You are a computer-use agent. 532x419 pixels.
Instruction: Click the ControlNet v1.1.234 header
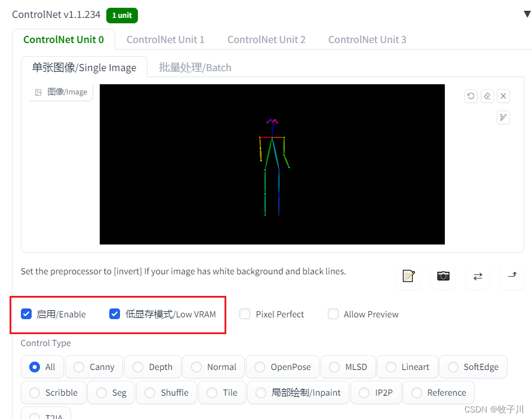pos(56,14)
